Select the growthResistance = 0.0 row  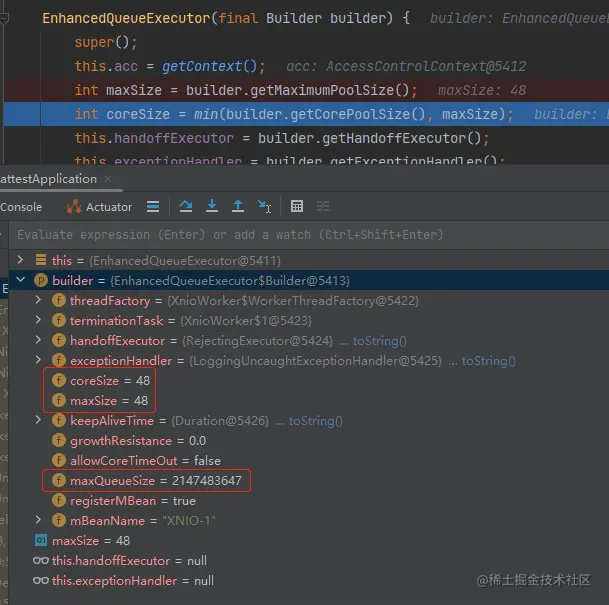point(308,441)
